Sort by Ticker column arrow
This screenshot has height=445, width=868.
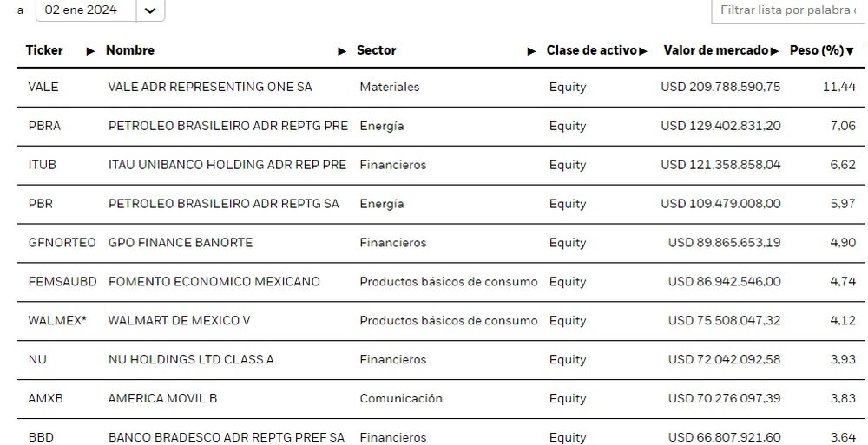tap(90, 51)
